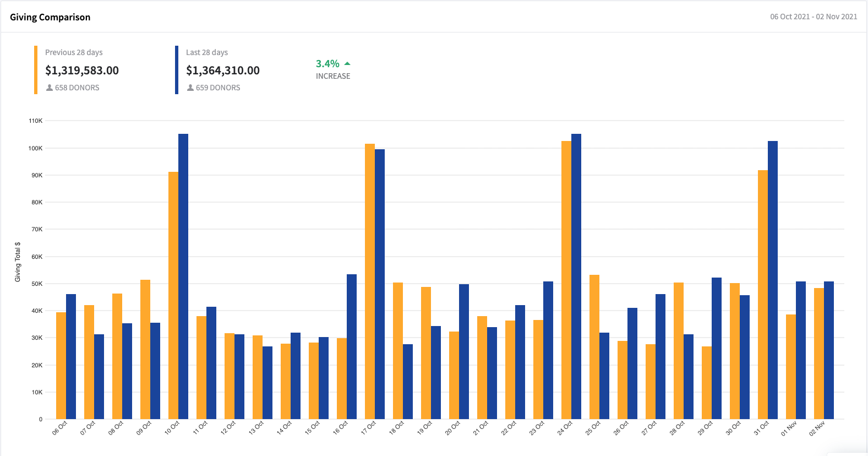Viewport: 868px width, 456px height.
Task: Click the 3.4% increase figure
Action: 327,64
